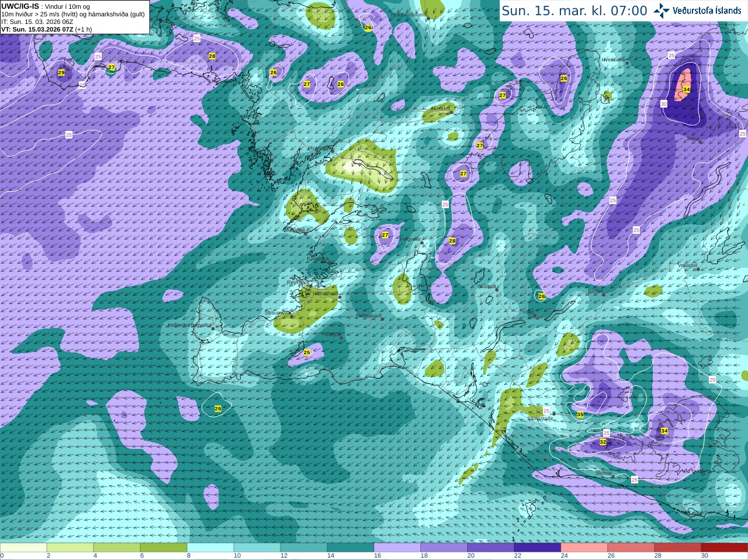This screenshot has height=560, width=748.
Task: Click the yellow 25 gust marker near Bláfjöll
Action: (x=307, y=352)
